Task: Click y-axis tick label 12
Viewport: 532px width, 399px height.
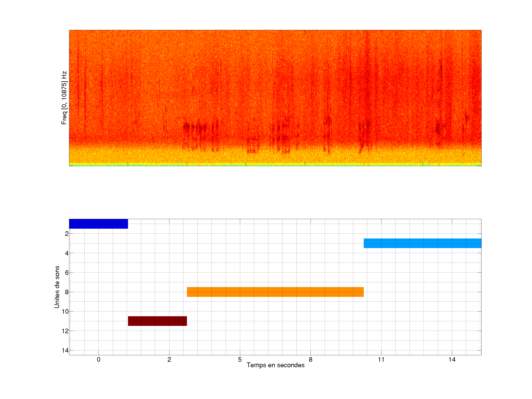Action: pos(65,331)
